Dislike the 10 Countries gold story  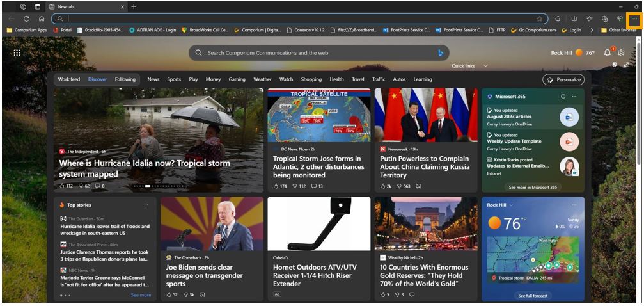point(398,294)
